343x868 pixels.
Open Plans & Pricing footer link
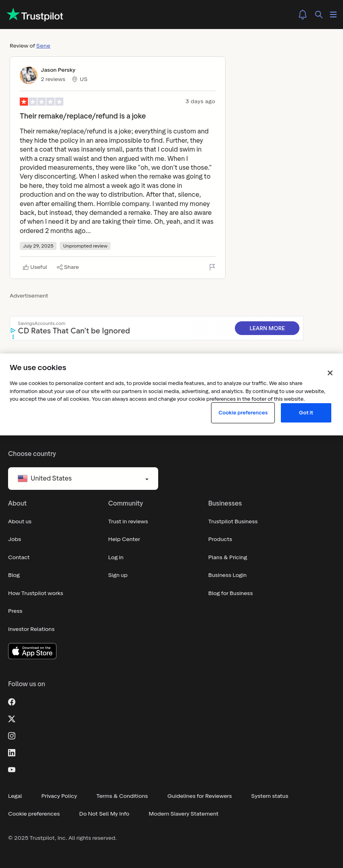(228, 558)
